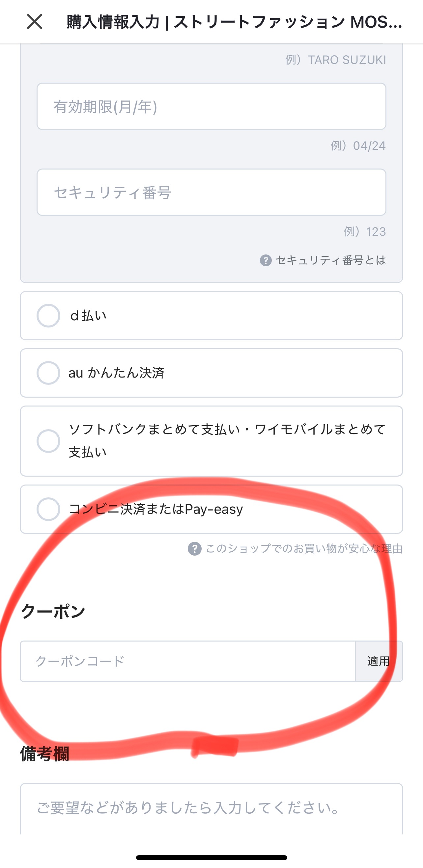
Task: Tap the d払い payment option row
Action: [x=211, y=316]
